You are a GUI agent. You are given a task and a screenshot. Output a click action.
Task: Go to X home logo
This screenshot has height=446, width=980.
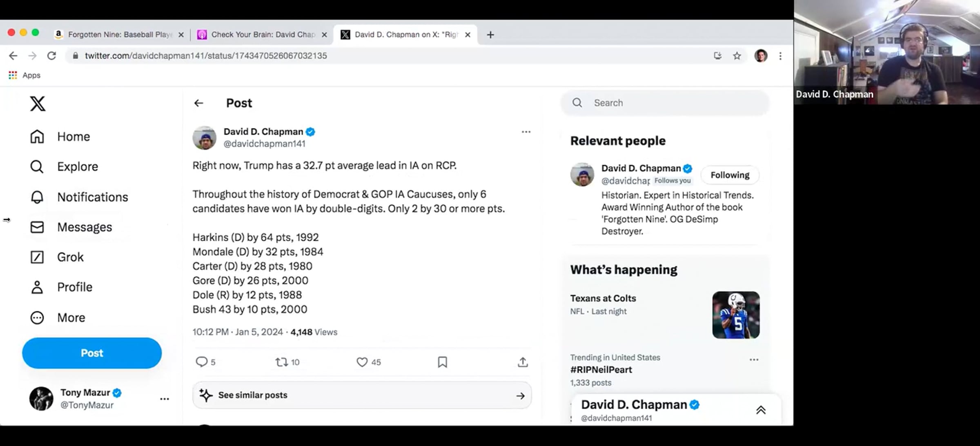pyautogui.click(x=38, y=104)
